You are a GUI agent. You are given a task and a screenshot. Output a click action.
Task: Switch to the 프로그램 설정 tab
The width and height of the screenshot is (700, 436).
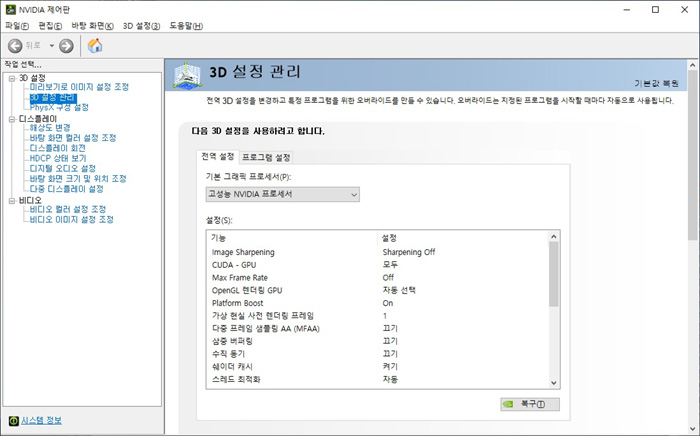click(266, 158)
